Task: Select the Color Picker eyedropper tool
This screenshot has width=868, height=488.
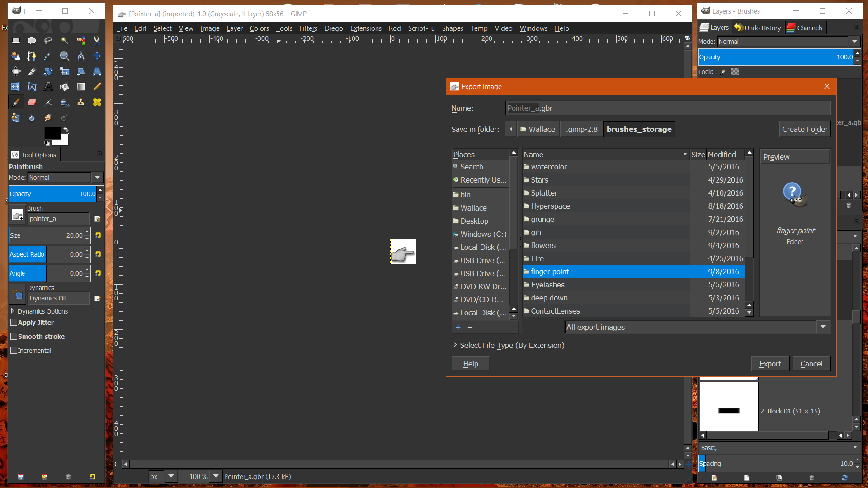Action: 48,56
